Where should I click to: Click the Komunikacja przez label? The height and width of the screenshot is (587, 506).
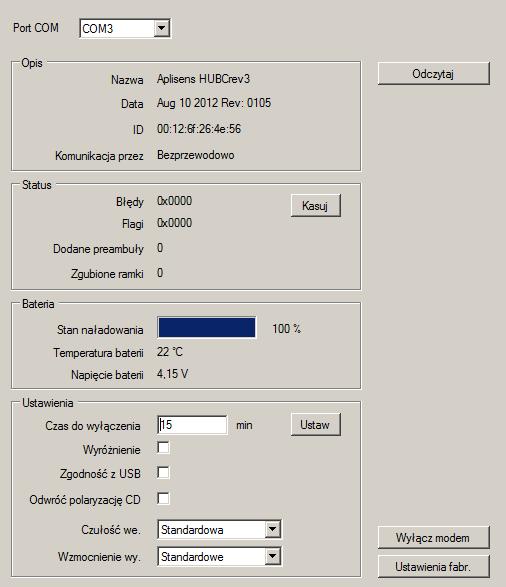click(x=99, y=156)
